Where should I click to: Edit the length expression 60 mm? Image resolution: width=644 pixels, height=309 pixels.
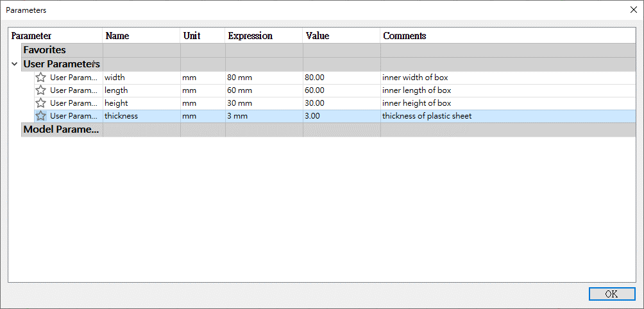[x=263, y=90]
